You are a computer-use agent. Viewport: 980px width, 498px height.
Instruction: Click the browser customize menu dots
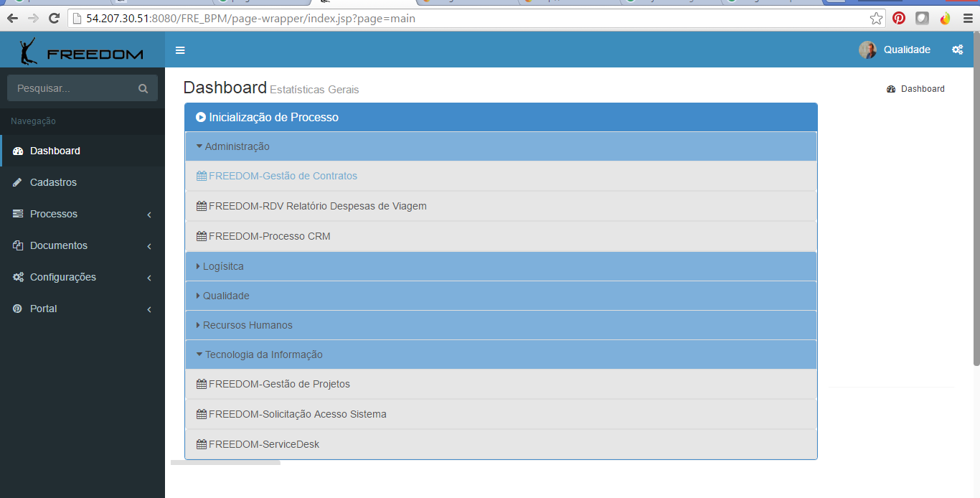click(968, 19)
